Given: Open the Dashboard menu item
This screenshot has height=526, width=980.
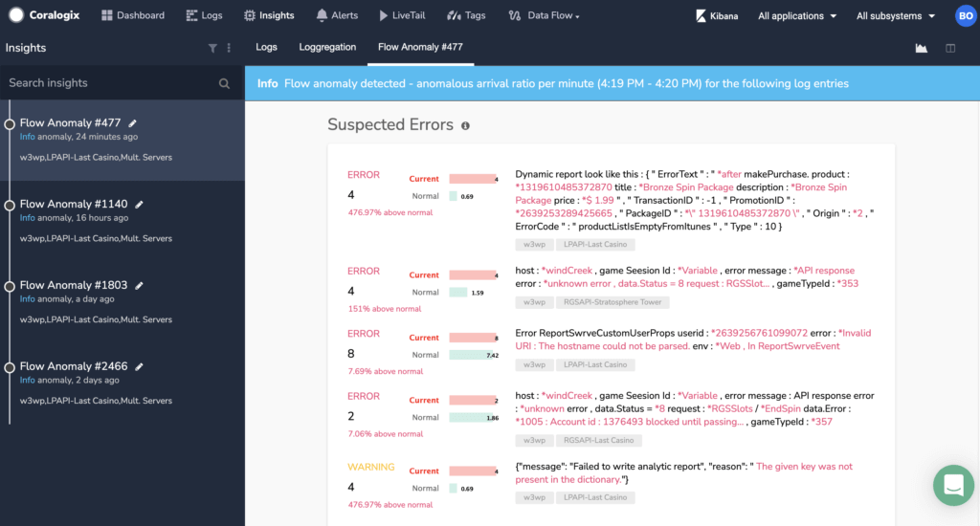Looking at the screenshot, I should [x=133, y=15].
